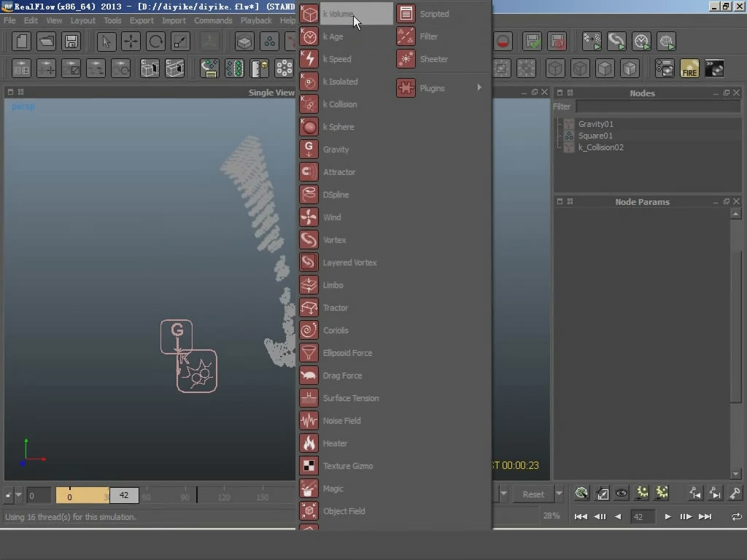
Task: Toggle the FIRE toolbar button
Action: (689, 69)
